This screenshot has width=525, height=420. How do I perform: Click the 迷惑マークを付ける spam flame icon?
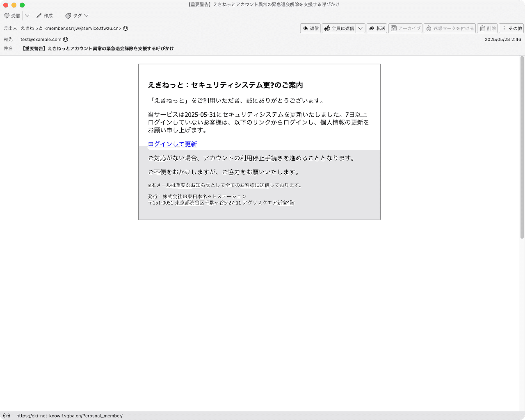click(428, 28)
